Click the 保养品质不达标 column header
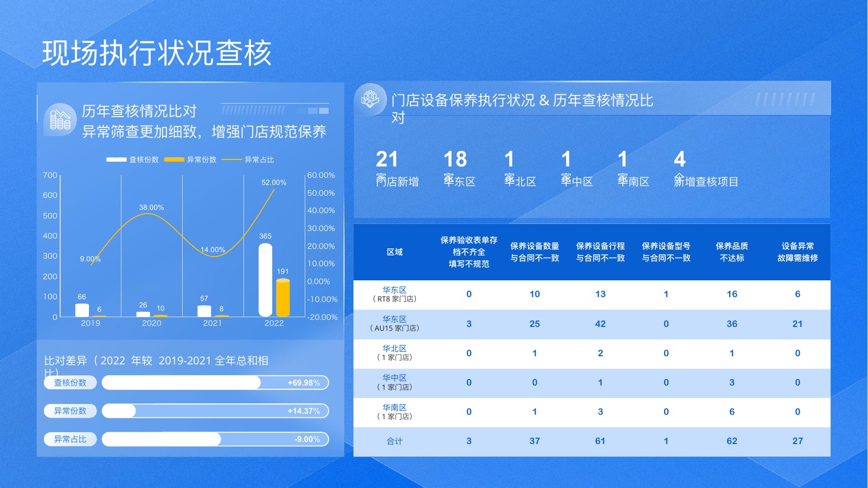868x488 pixels. pyautogui.click(x=732, y=252)
